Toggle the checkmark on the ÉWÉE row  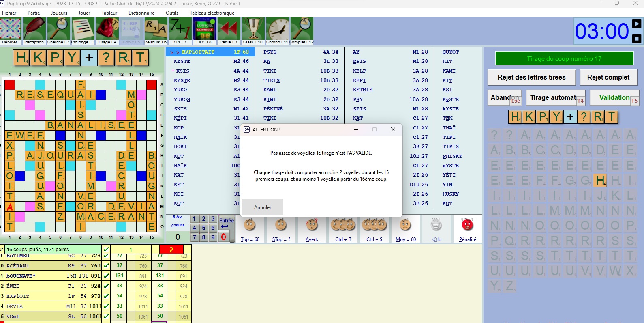point(106,286)
